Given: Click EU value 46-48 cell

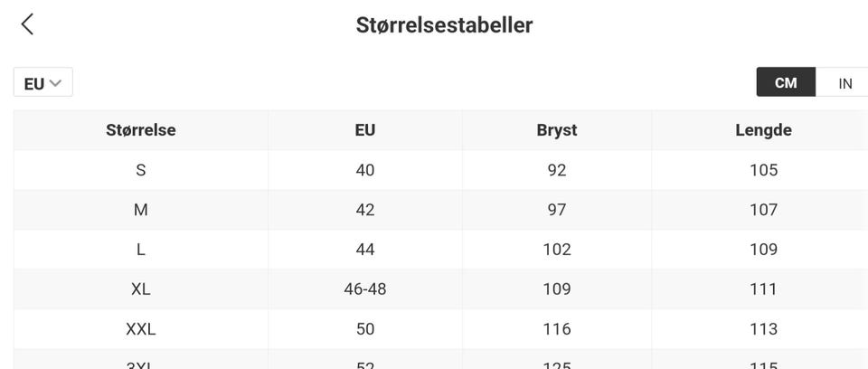Looking at the screenshot, I should click(x=365, y=289).
